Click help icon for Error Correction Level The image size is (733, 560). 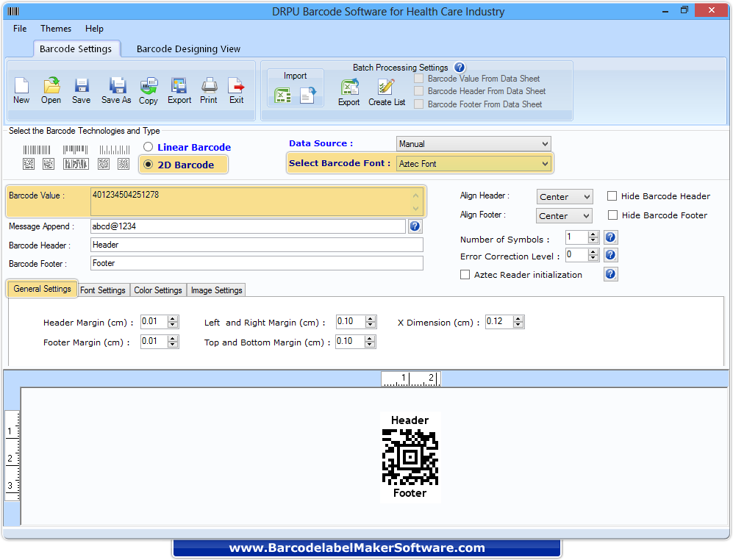click(610, 255)
